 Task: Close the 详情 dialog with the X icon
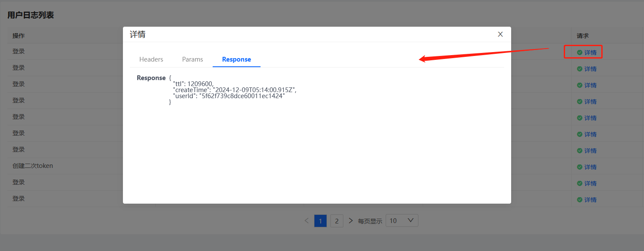tap(500, 34)
